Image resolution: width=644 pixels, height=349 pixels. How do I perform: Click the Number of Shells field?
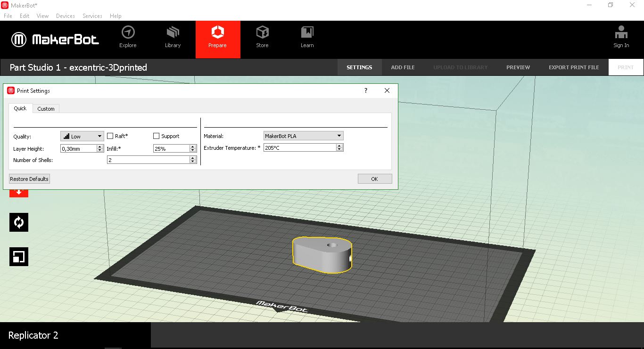(149, 160)
